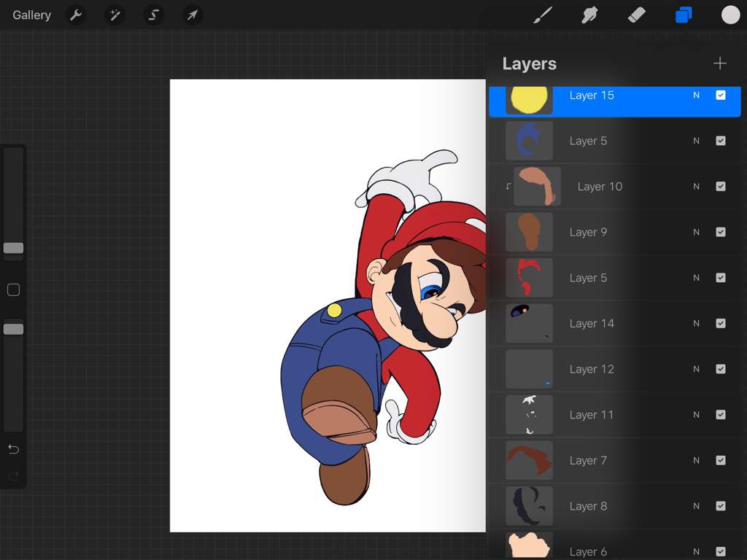Open Layer 6 blend mode N
747x560 pixels.
pyautogui.click(x=697, y=551)
